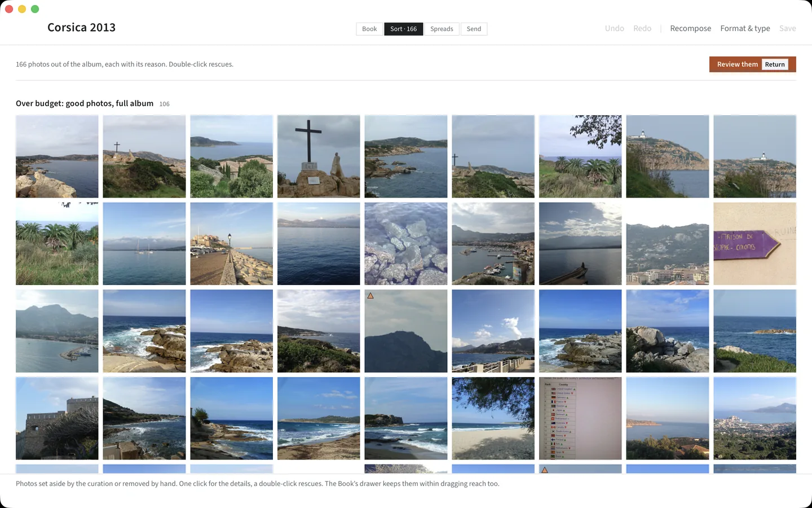Click the Save button
Viewport: 812px width, 508px height.
788,28
